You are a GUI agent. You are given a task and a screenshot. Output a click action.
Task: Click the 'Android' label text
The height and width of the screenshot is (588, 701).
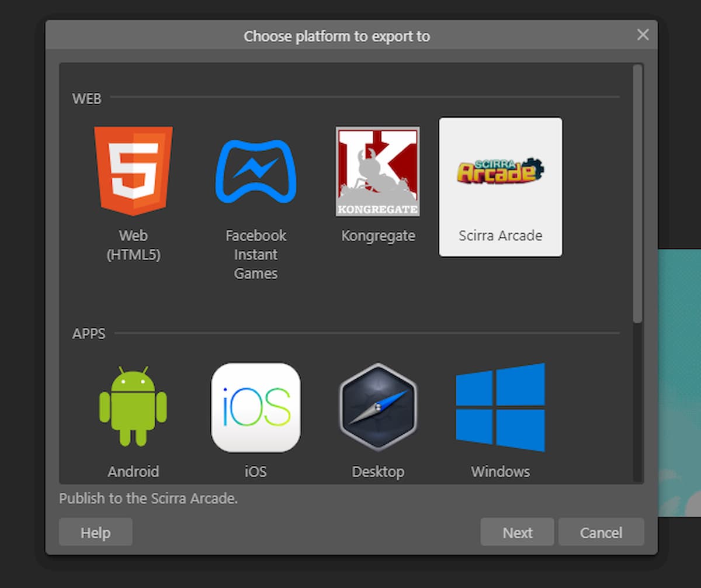pos(133,472)
